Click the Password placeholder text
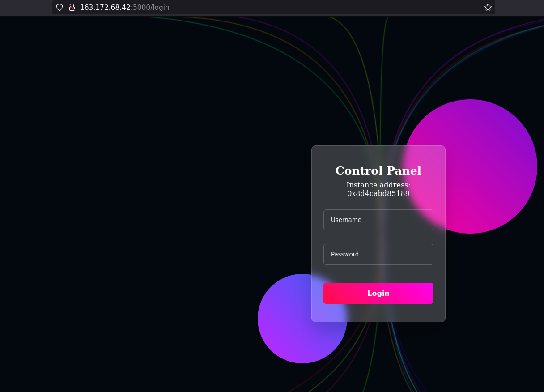544x392 pixels. (x=345, y=254)
